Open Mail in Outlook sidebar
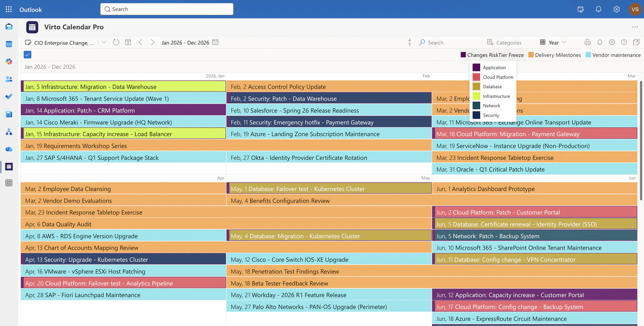Image resolution: width=644 pixels, height=326 pixels. [x=9, y=27]
